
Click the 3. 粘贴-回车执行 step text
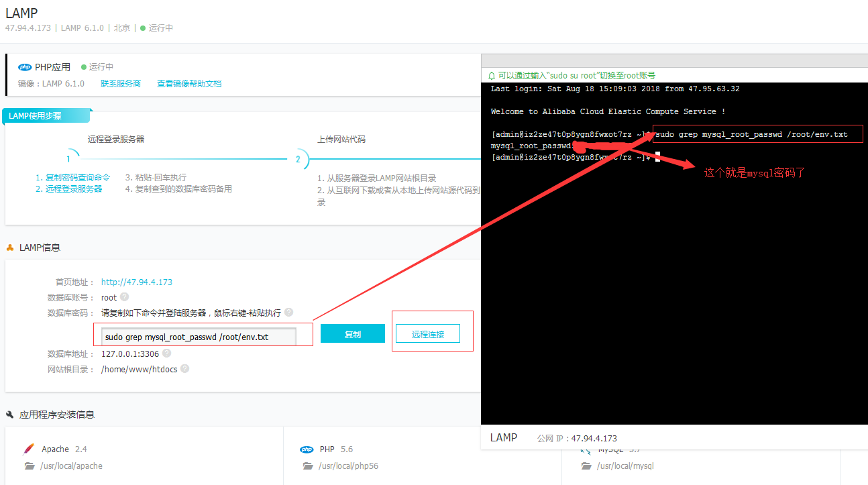point(156,178)
